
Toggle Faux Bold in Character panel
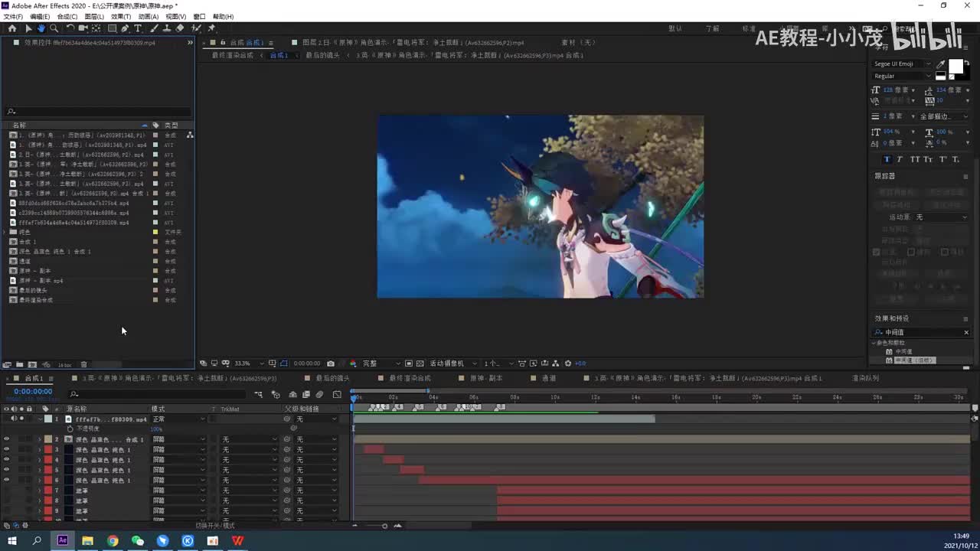[x=887, y=159]
